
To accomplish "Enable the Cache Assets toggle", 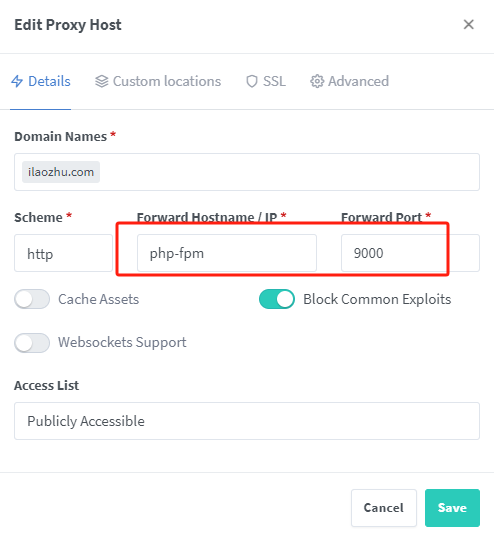I will pos(32,299).
